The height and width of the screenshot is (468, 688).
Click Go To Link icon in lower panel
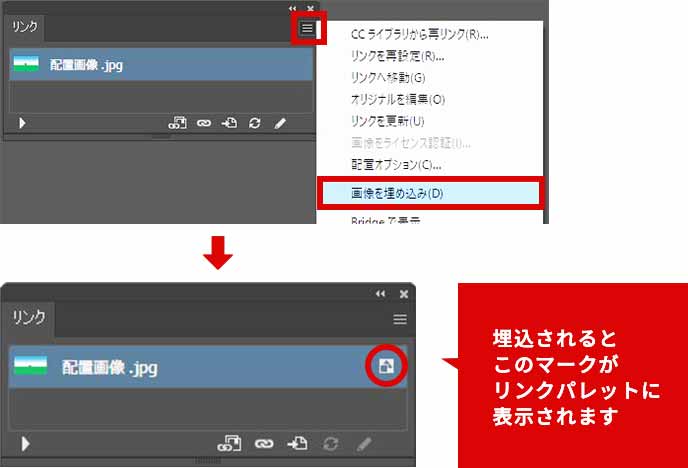pyautogui.click(x=297, y=443)
